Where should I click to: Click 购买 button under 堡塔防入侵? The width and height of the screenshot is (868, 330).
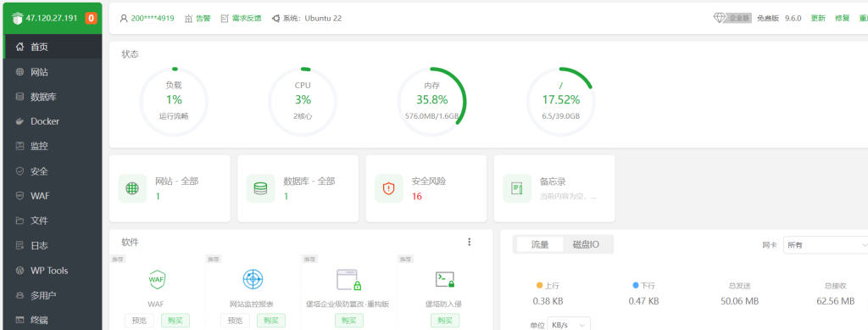444,321
